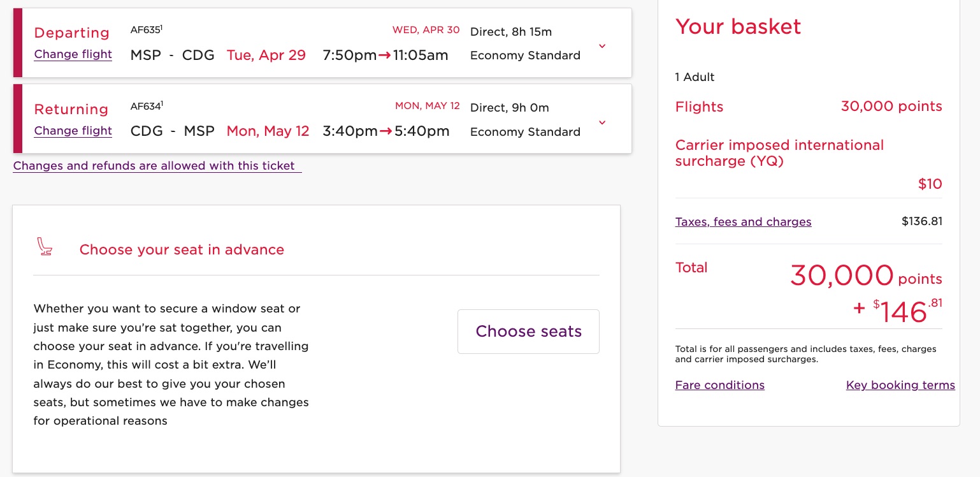View the 'Fare conditions' link

pos(719,385)
